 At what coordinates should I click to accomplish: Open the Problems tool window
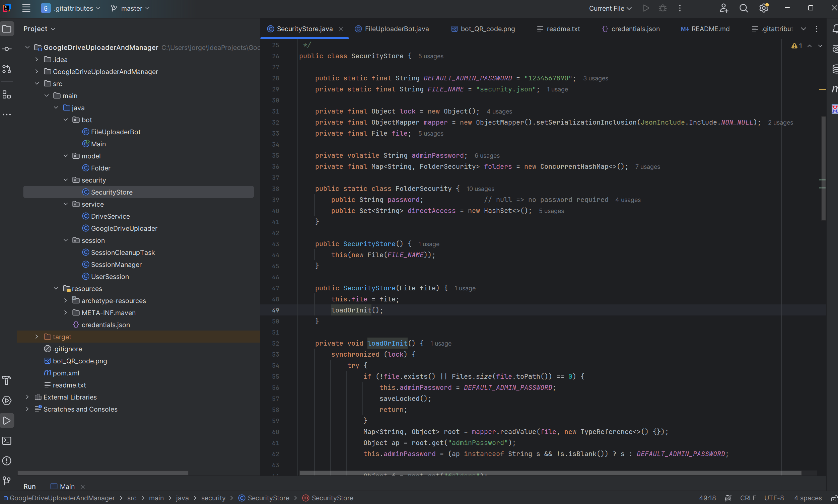click(7, 461)
